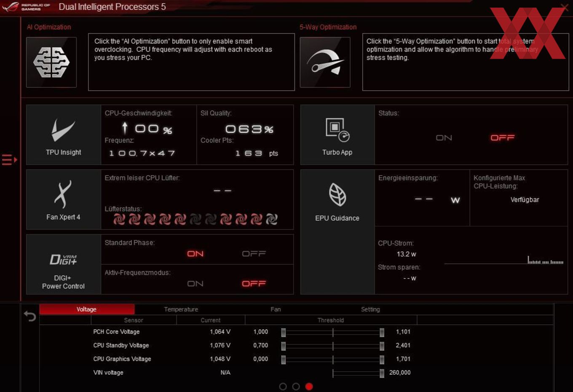
Task: Set Aktiv-Frequenzmodus to OFF
Action: pyautogui.click(x=254, y=284)
